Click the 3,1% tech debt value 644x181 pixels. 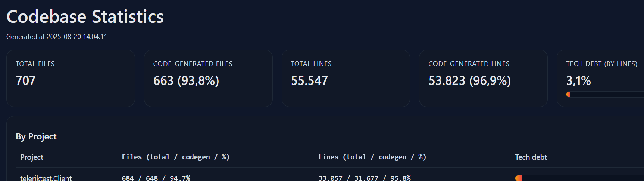coord(579,80)
